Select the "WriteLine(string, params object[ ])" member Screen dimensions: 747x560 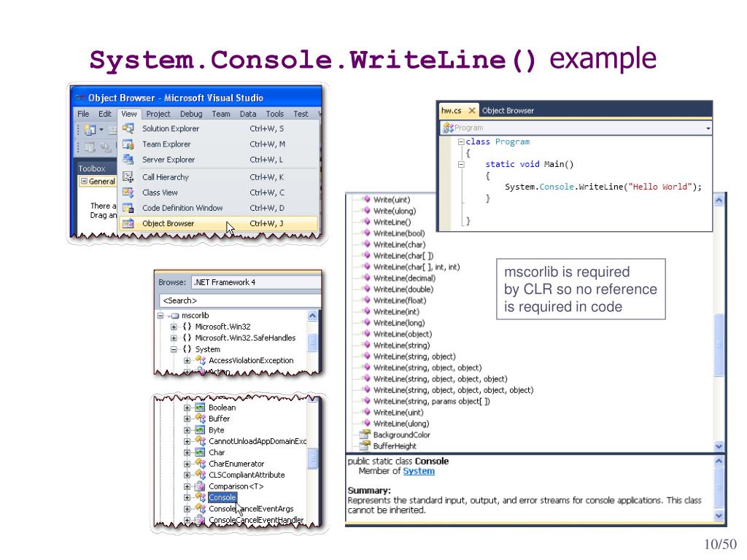pyautogui.click(x=432, y=402)
